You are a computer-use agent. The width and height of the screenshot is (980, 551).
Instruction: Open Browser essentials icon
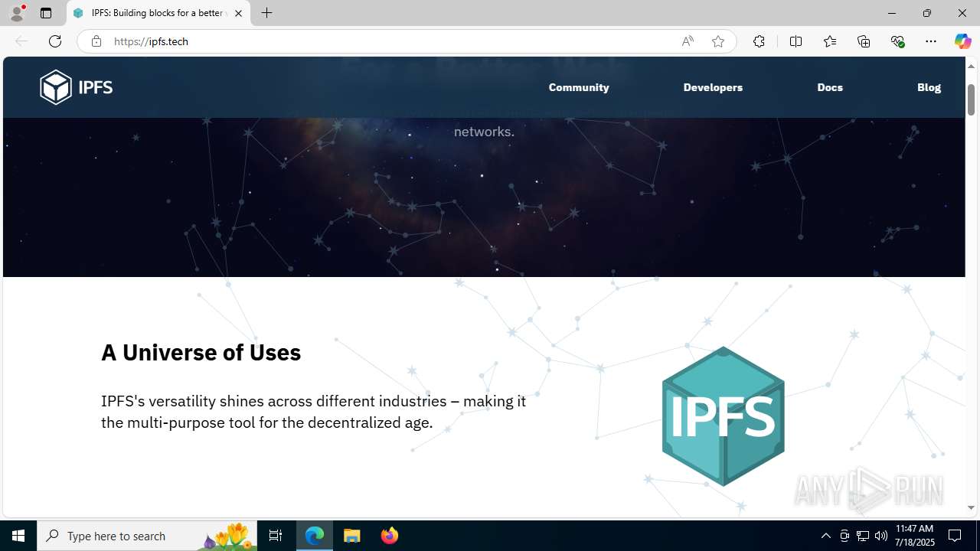click(x=897, y=41)
